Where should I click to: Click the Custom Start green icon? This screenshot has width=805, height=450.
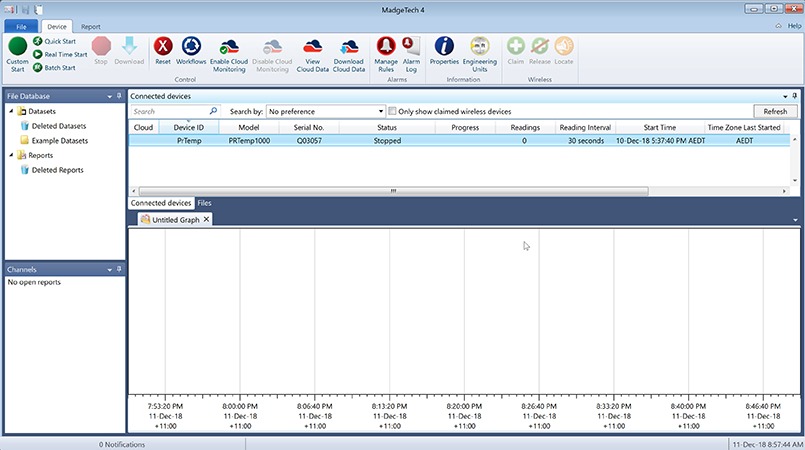pos(17,46)
